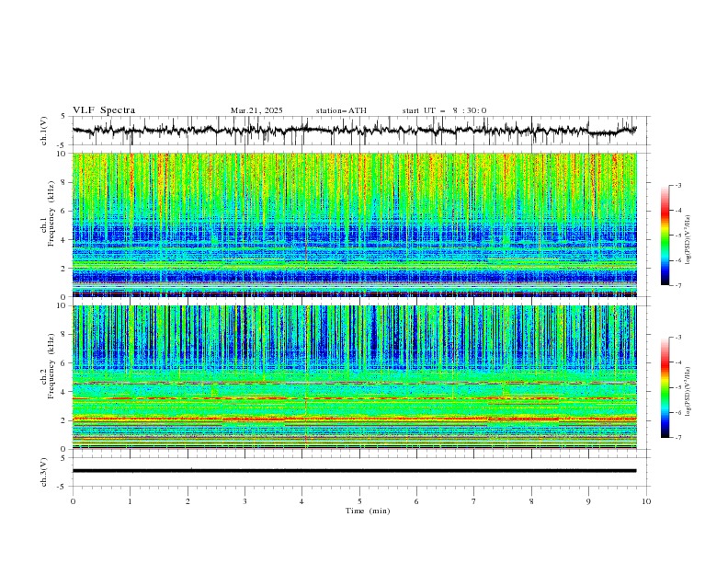Click the ch.2 spectrogram colorbar
Viewport: 728px width, 563px height.
click(665, 387)
